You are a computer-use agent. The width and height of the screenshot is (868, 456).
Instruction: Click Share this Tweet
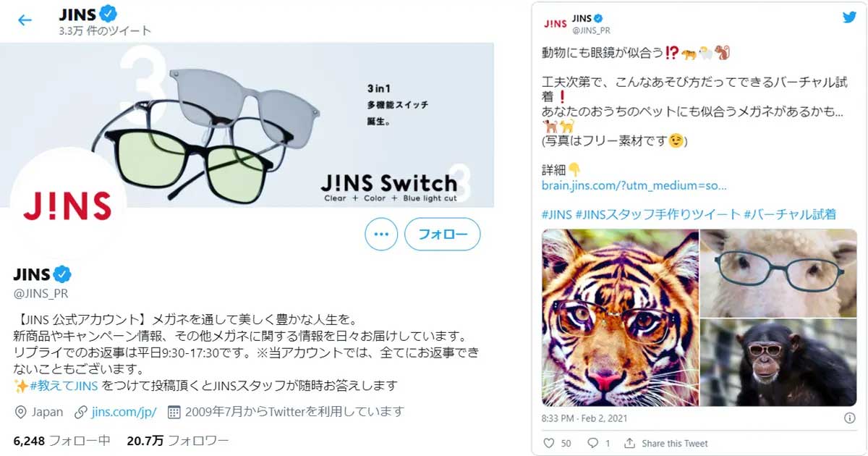666,443
